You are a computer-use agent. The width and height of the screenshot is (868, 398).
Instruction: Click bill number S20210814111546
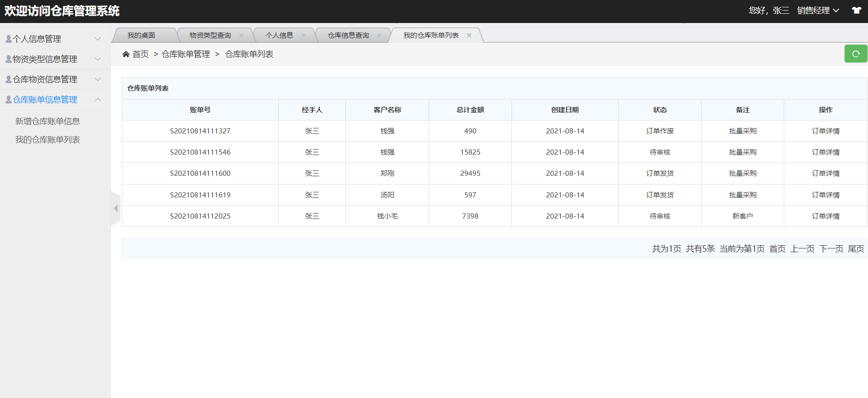point(200,152)
